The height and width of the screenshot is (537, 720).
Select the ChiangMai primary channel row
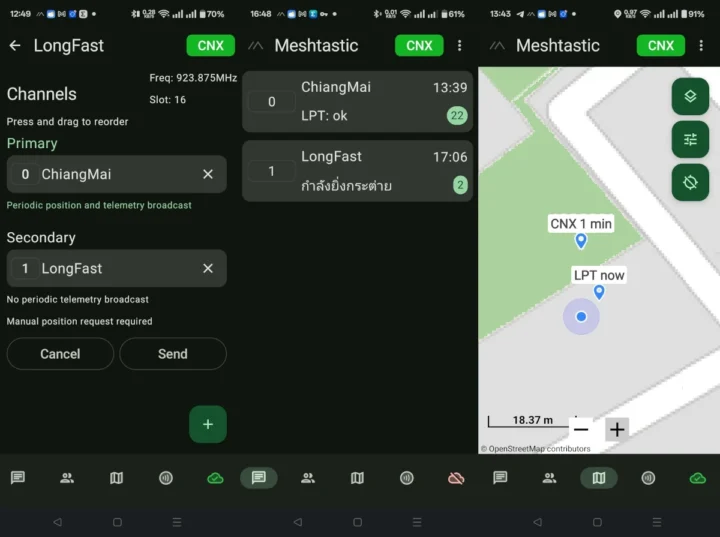117,174
